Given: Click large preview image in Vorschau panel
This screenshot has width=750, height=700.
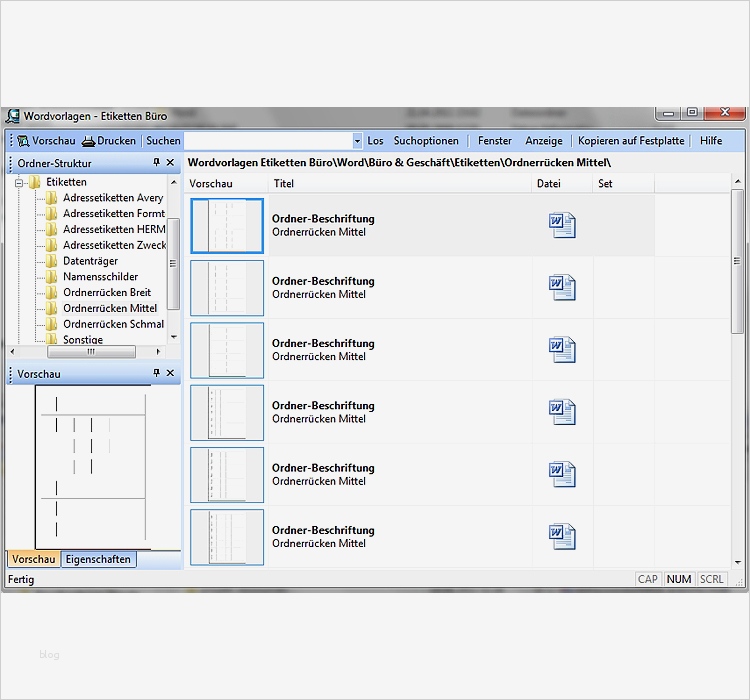Looking at the screenshot, I should tap(91, 467).
